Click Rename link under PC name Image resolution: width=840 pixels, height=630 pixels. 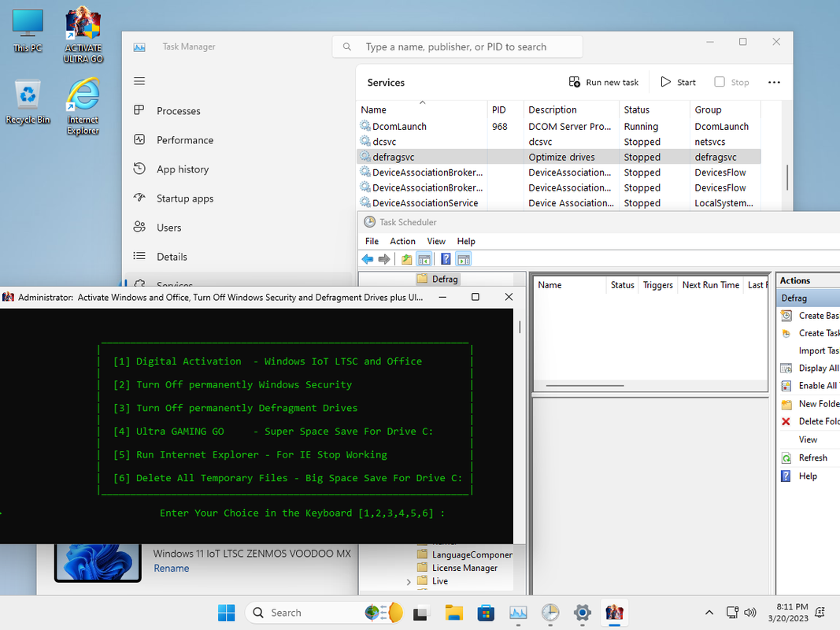pyautogui.click(x=172, y=568)
